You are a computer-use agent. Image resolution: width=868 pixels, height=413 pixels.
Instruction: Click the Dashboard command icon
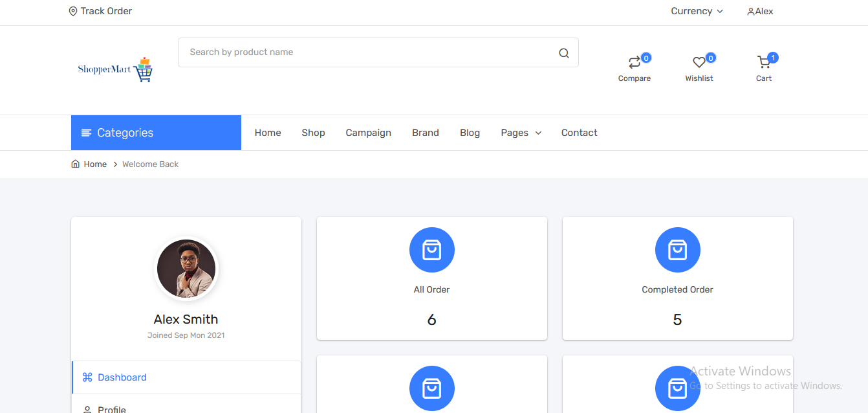pyautogui.click(x=87, y=377)
